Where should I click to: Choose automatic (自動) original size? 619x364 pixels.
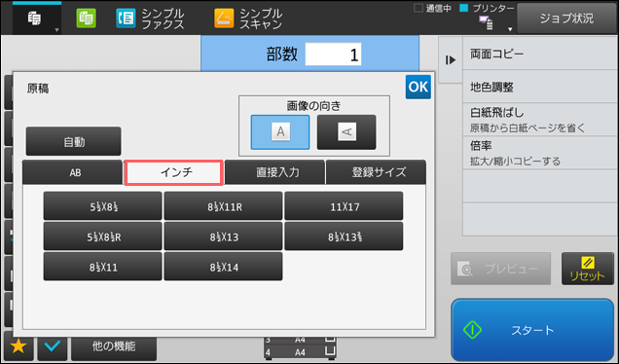73,141
